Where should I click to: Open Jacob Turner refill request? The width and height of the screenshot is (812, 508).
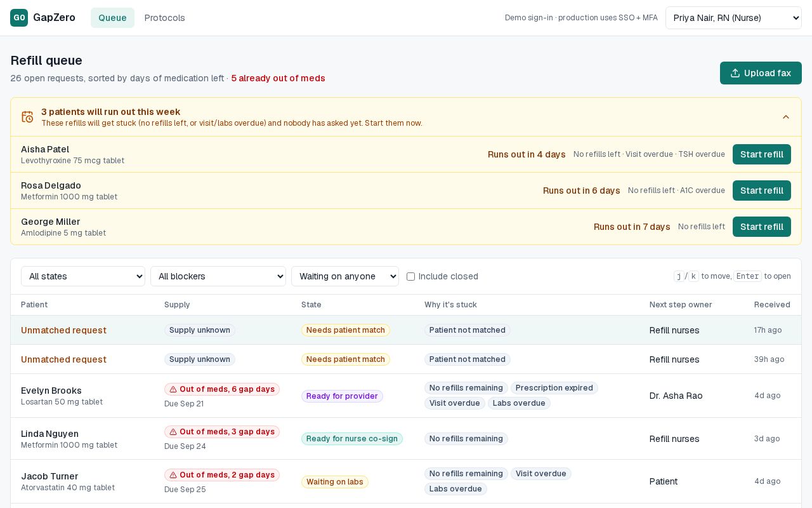coord(406,481)
